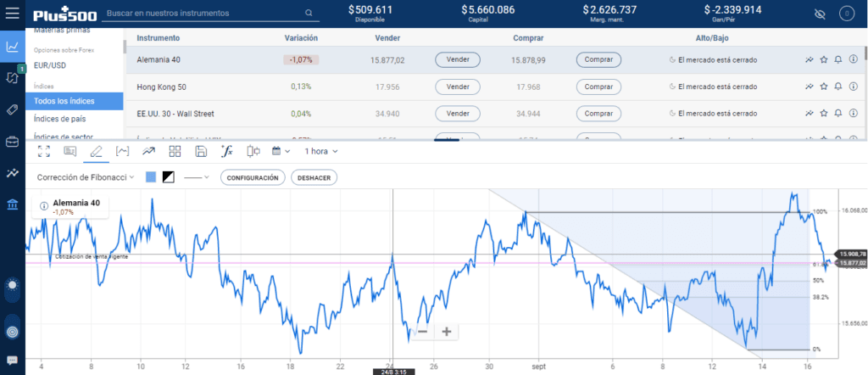Toggle favorite star for Alemania 40
Viewport: 868px width, 375px height.
point(823,60)
